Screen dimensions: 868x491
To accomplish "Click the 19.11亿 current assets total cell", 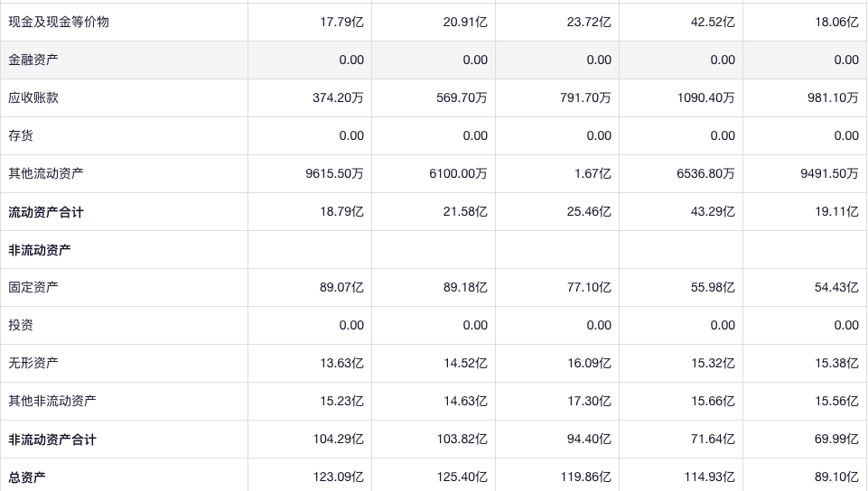I will [836, 212].
